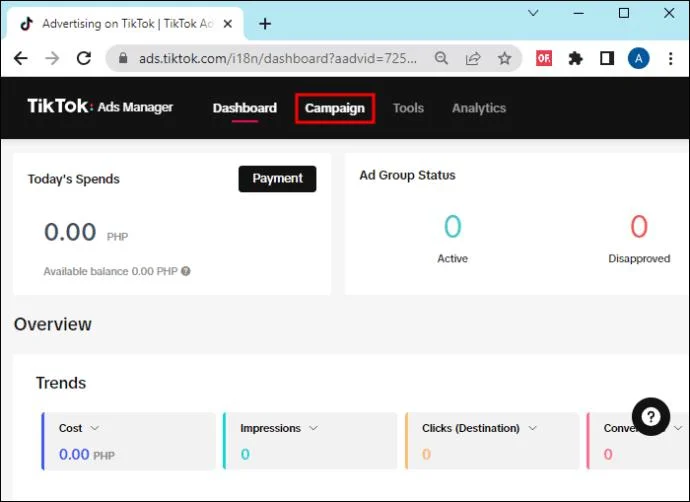
Task: Toggle the browser side panel icon
Action: coord(607,58)
